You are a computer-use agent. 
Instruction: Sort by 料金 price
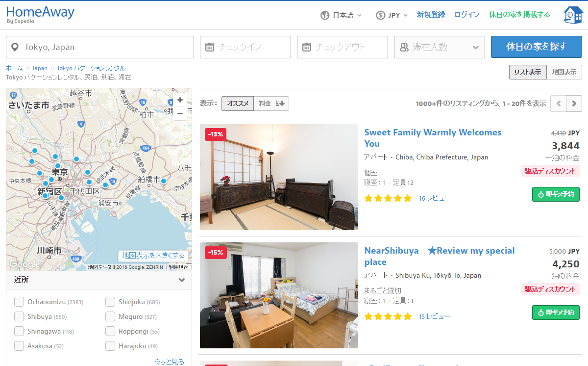pos(271,104)
